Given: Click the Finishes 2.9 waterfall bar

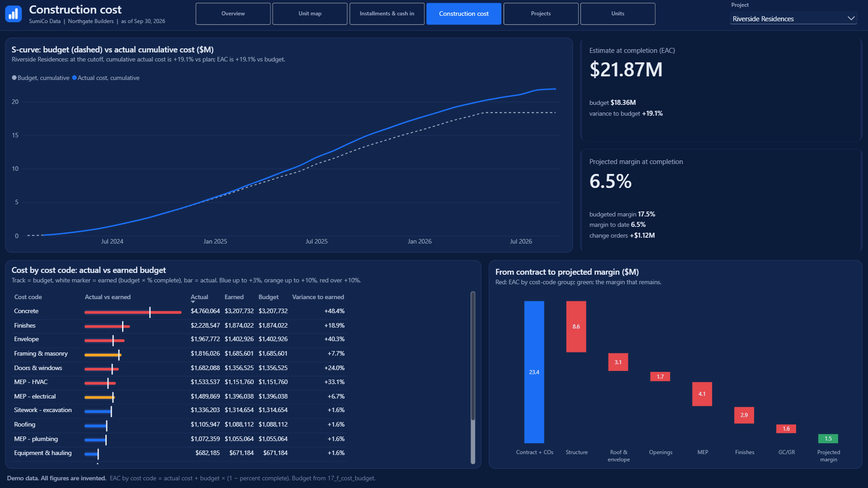Looking at the screenshot, I should pyautogui.click(x=744, y=415).
